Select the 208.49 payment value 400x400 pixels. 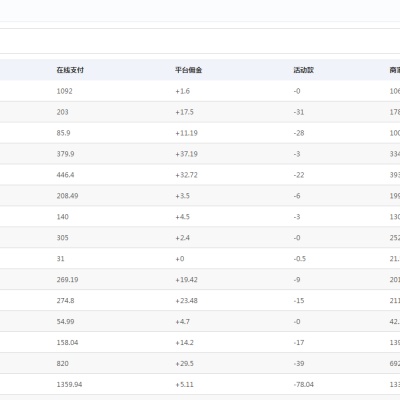click(x=67, y=196)
